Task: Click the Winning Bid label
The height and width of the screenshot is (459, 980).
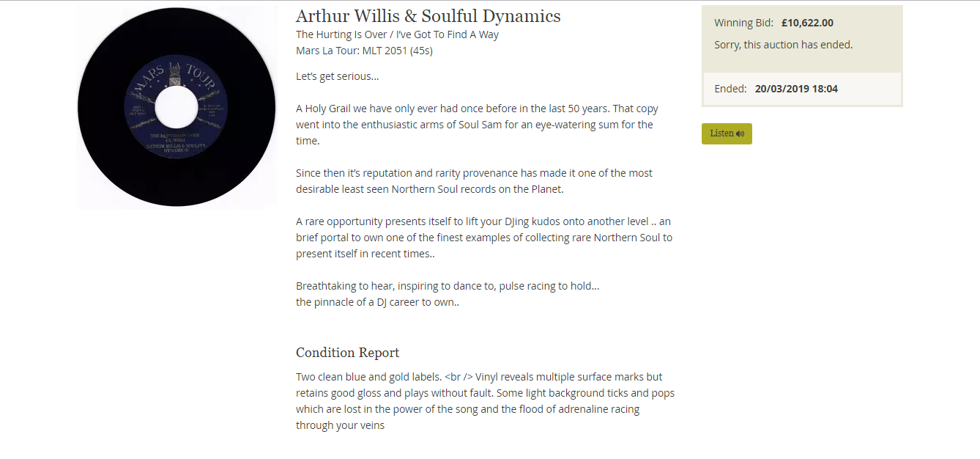Action: (x=744, y=23)
